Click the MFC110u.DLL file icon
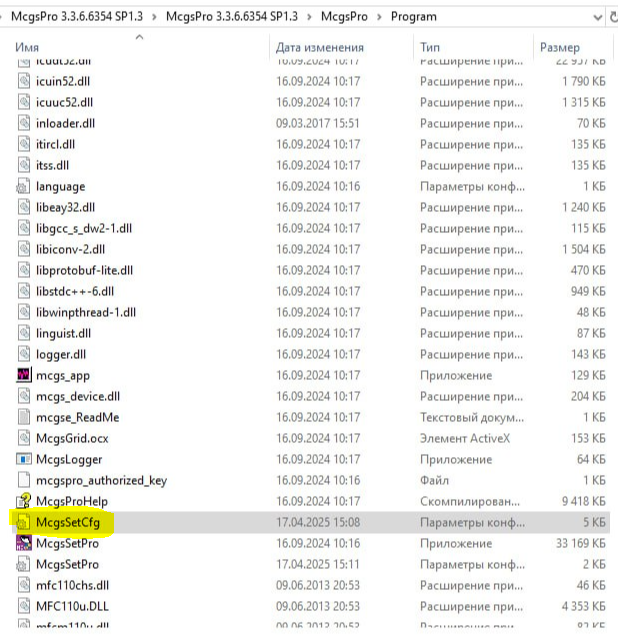 click(x=24, y=606)
